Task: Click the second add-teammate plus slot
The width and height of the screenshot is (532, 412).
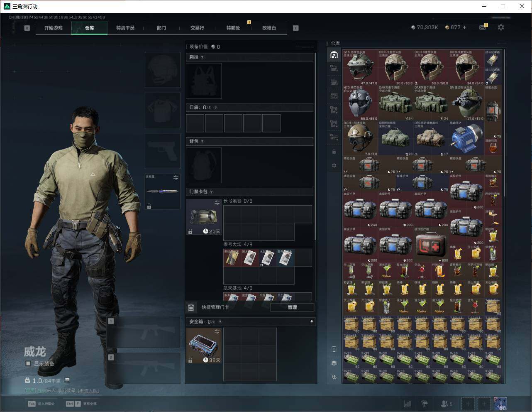Action: click(x=484, y=404)
